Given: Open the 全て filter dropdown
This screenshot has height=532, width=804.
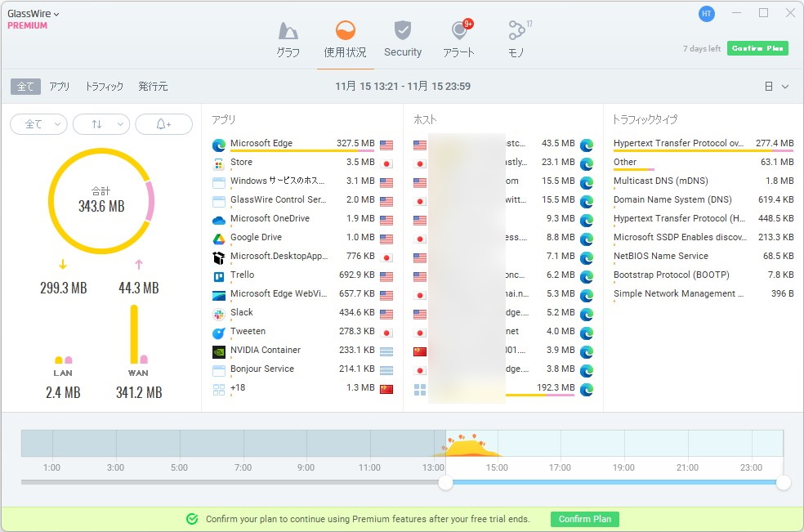Looking at the screenshot, I should pos(39,124).
